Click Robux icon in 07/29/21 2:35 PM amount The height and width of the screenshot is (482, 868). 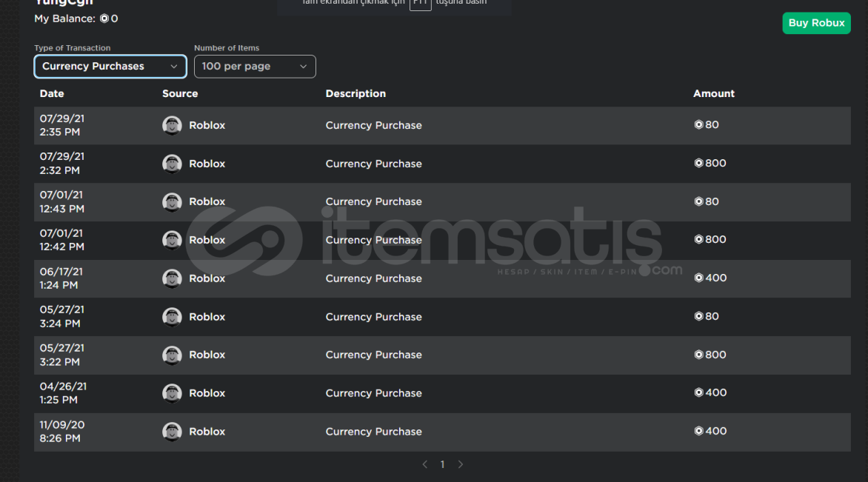coord(698,125)
